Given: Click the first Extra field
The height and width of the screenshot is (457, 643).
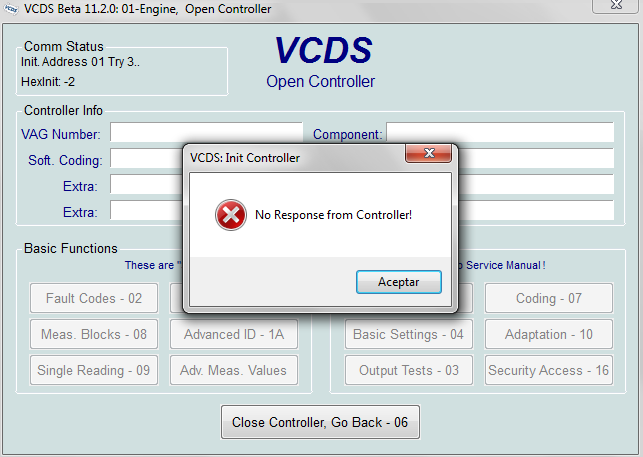Looking at the screenshot, I should tap(146, 184).
